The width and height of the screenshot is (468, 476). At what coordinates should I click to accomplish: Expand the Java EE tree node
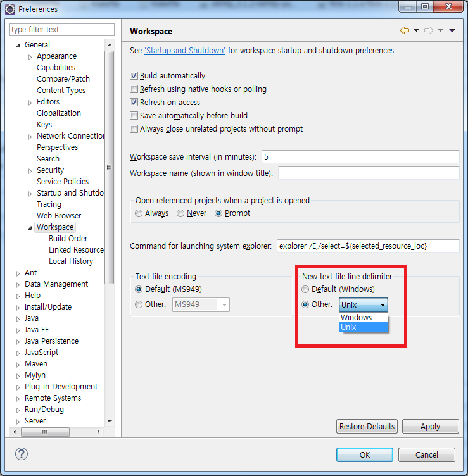(18, 330)
